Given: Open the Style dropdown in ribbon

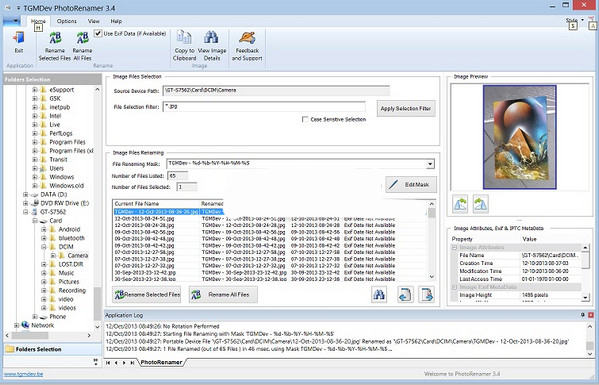Looking at the screenshot, I should 575,20.
